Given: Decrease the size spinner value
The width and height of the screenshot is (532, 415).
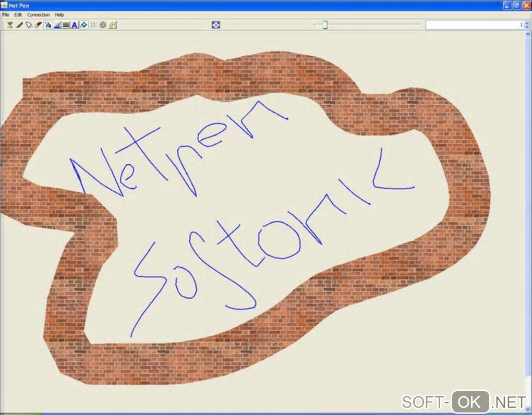Looking at the screenshot, I should 527,27.
